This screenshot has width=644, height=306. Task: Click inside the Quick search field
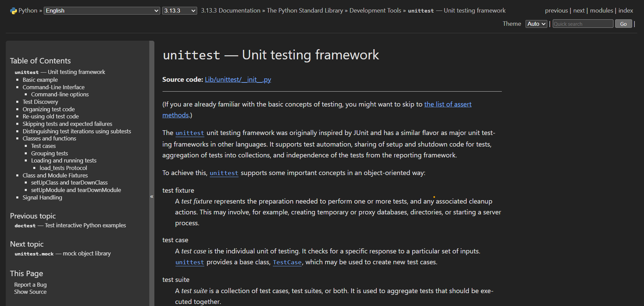tap(583, 24)
